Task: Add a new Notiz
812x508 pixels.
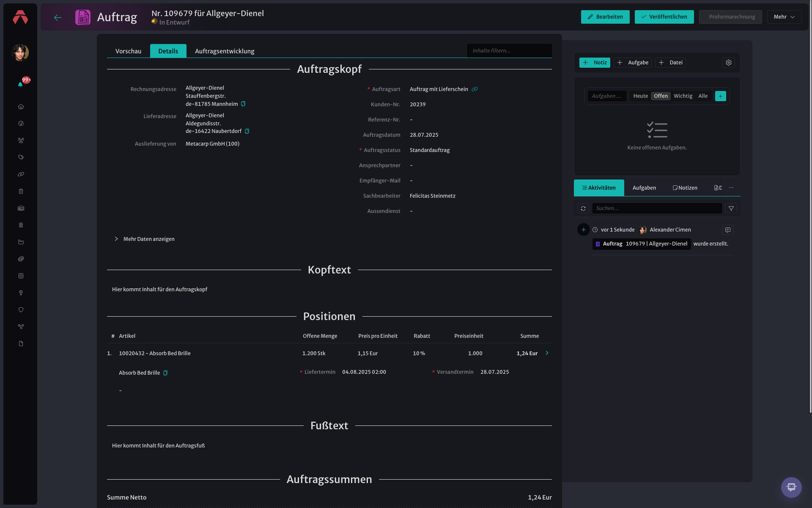Action: 595,63
